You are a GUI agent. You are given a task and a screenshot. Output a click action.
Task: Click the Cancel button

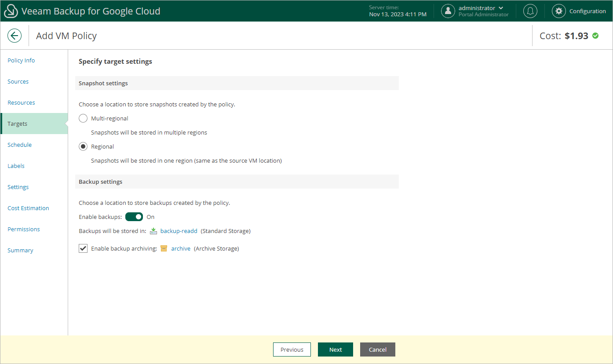378,349
